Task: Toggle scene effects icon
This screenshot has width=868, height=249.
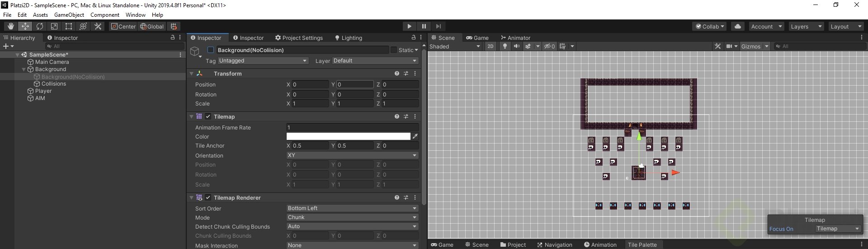Action: [x=528, y=46]
